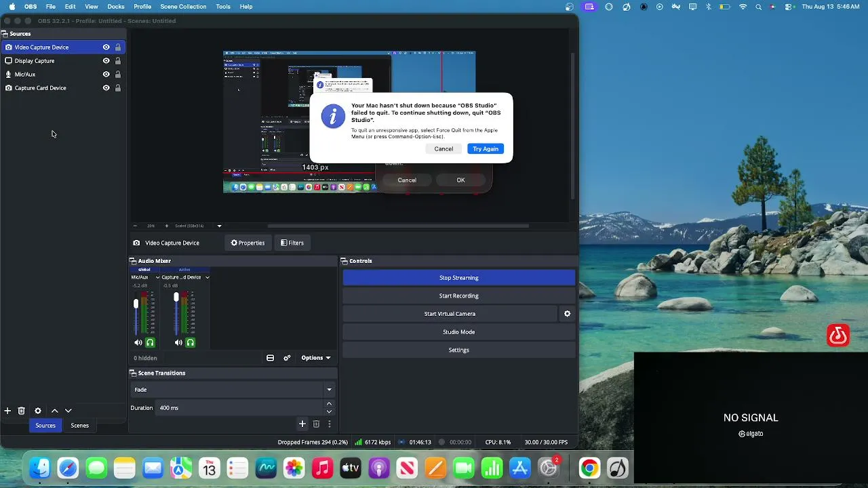Open Finder from the Dock
This screenshot has height=488, width=868.
[39, 468]
